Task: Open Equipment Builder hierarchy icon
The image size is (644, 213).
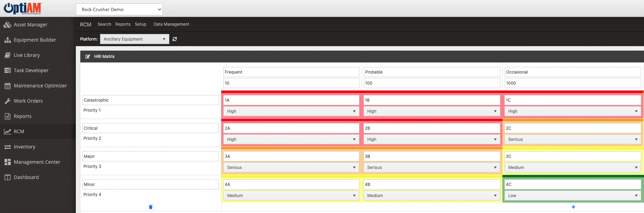Action: click(x=7, y=40)
